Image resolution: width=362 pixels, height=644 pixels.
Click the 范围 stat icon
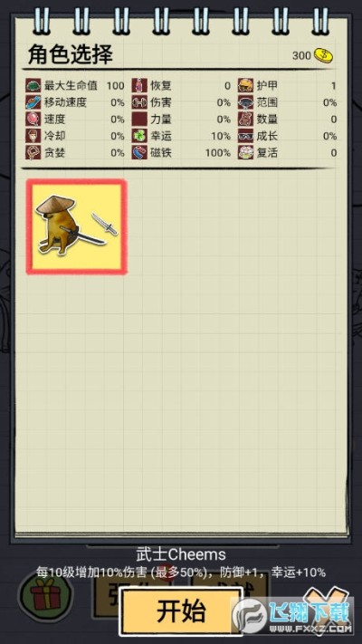pyautogui.click(x=246, y=102)
